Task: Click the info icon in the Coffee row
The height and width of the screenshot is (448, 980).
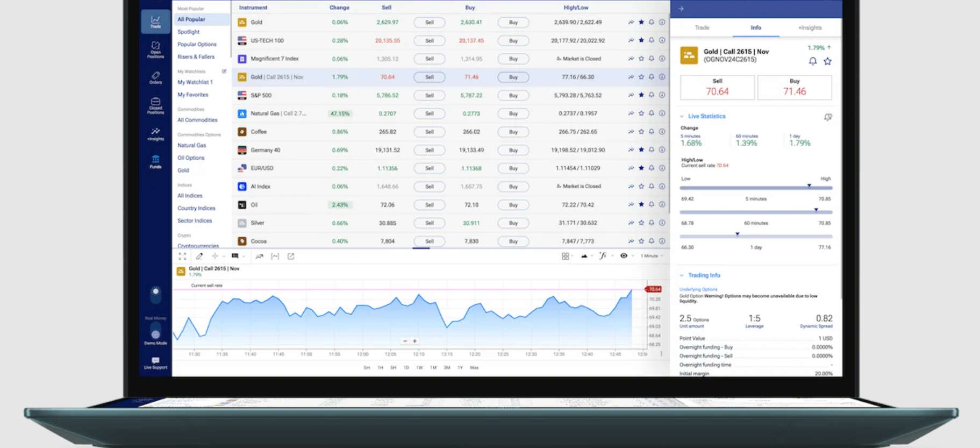Action: (x=662, y=132)
